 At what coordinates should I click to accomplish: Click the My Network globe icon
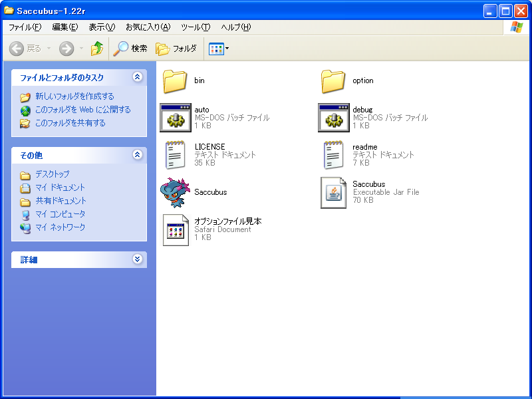(25, 228)
